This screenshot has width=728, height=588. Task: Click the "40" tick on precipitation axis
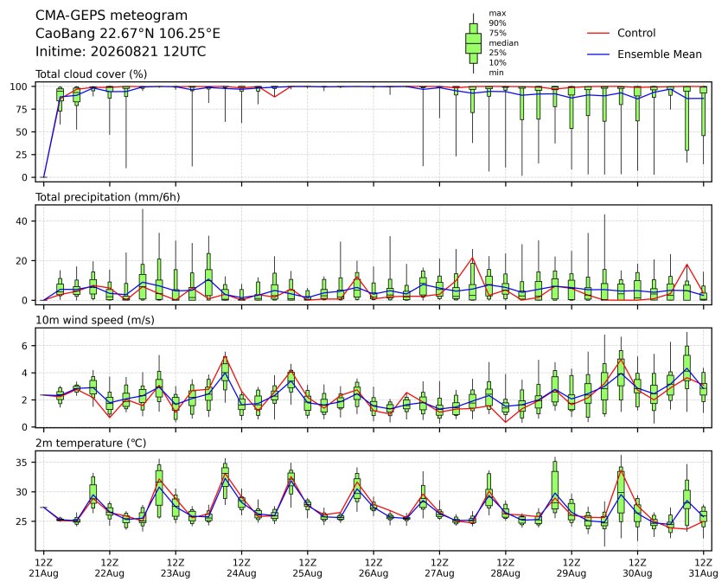22,221
